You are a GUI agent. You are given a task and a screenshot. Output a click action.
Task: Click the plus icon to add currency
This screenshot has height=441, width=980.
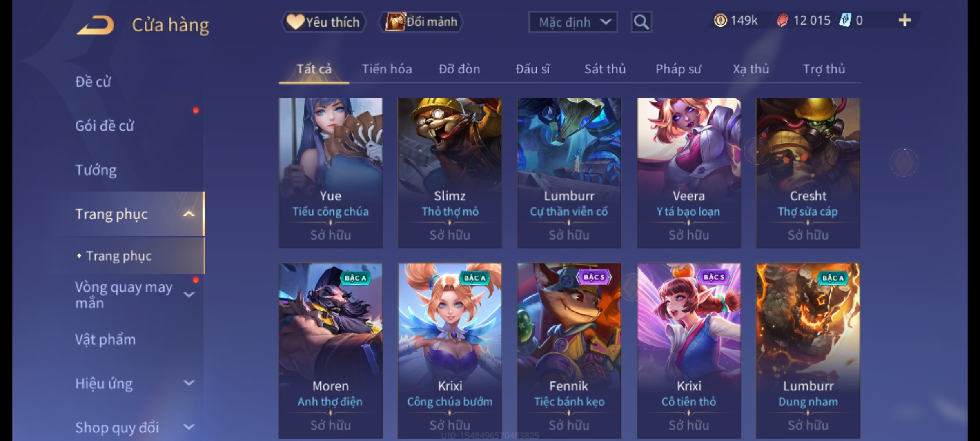[905, 20]
